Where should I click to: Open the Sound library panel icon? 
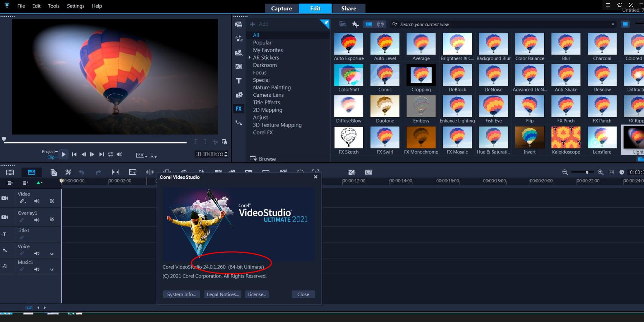click(239, 38)
